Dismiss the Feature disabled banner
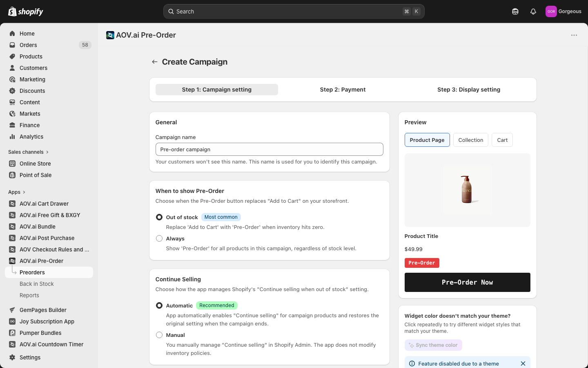Screen dimensions: 588x368 (523, 364)
